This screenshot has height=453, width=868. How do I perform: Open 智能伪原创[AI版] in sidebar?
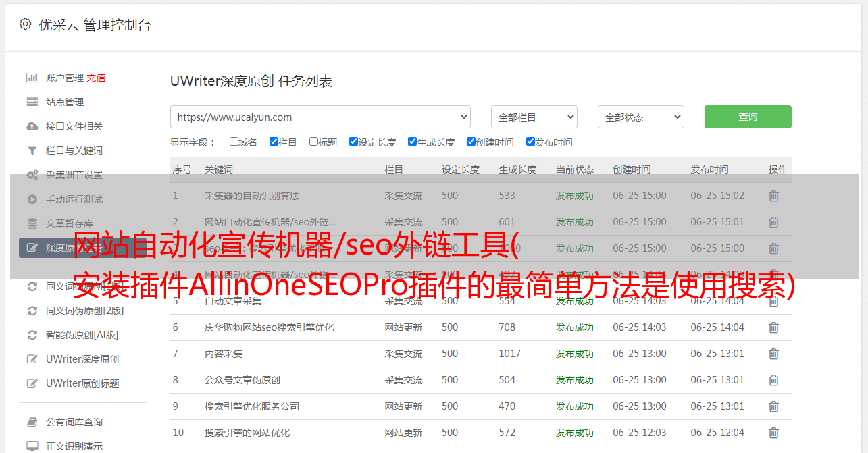pos(82,335)
